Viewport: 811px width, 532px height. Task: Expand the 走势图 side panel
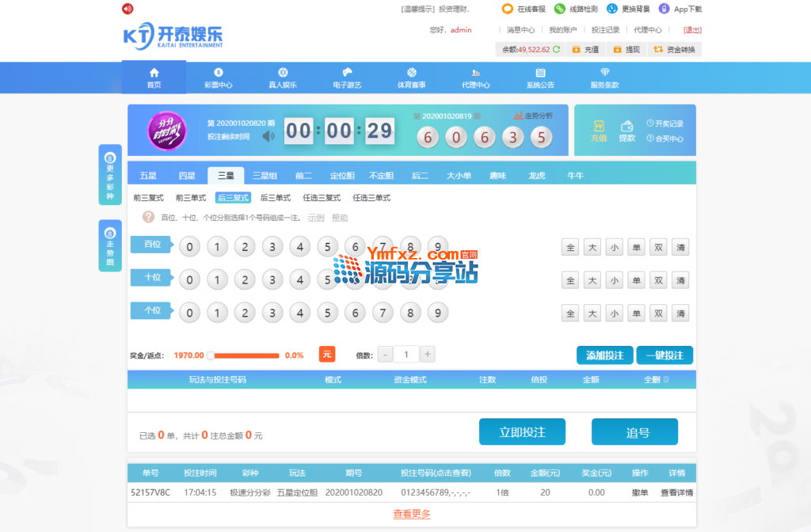tap(110, 245)
